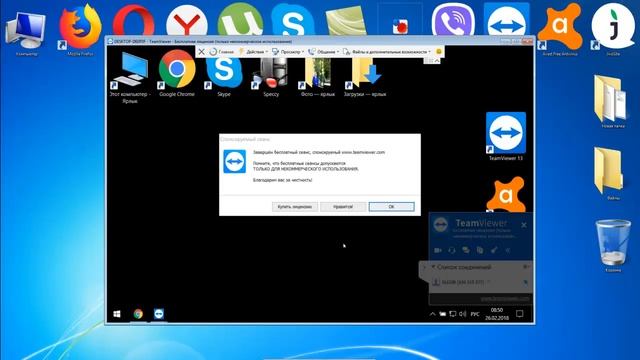Screen dimensions: 640x360
Task: Click headset audio icon in TeamViewer panel
Action: pyautogui.click(x=452, y=250)
